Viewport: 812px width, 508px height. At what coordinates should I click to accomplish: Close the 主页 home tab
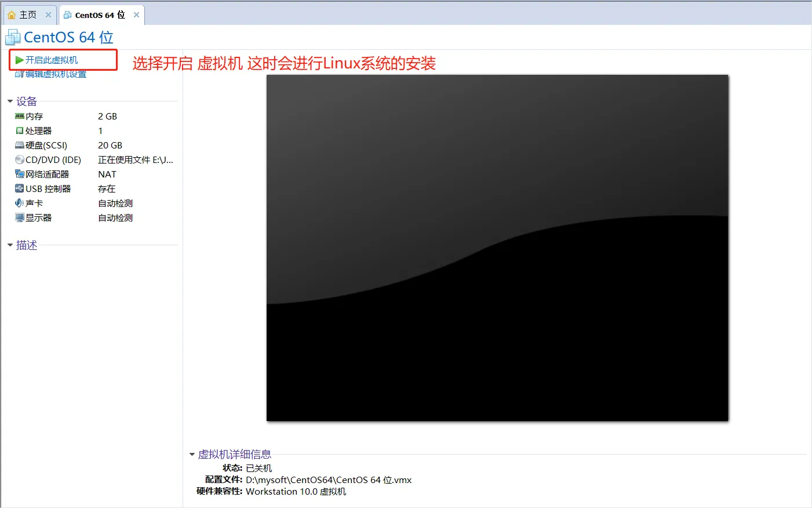point(48,15)
